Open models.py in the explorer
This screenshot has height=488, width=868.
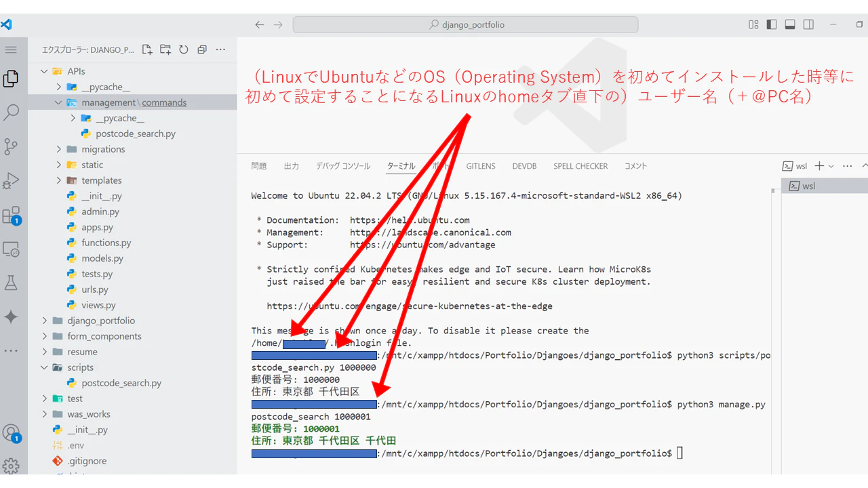(102, 258)
